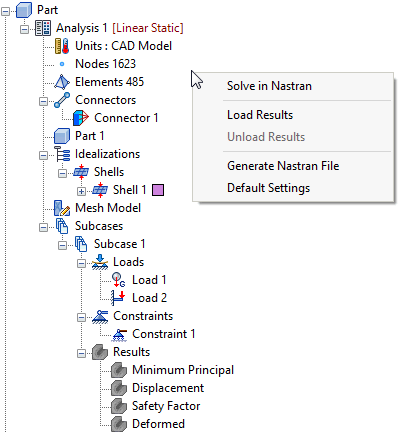This screenshot has height=435, width=400.
Task: Click the purple Shell 1 color swatch
Action: [158, 190]
